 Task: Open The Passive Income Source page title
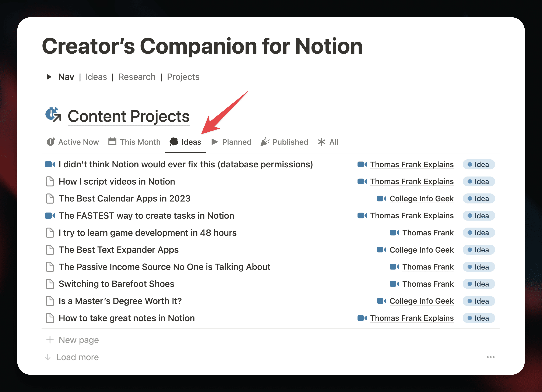165,267
